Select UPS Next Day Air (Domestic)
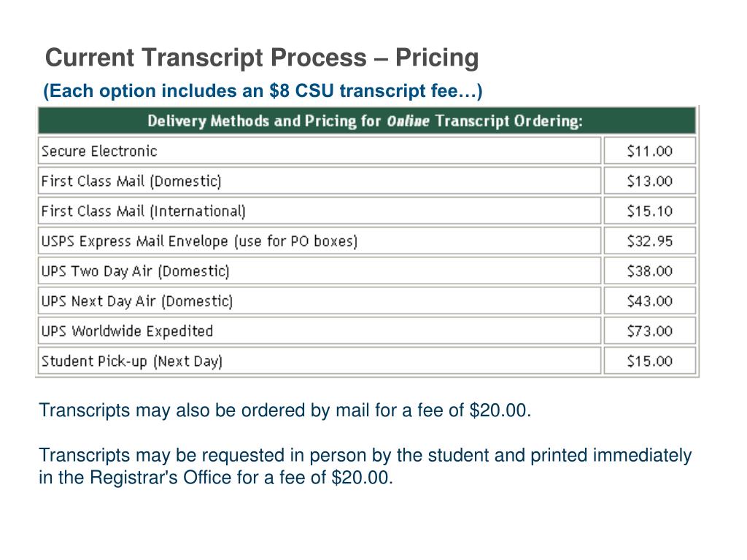The height and width of the screenshot is (560, 747). (137, 301)
